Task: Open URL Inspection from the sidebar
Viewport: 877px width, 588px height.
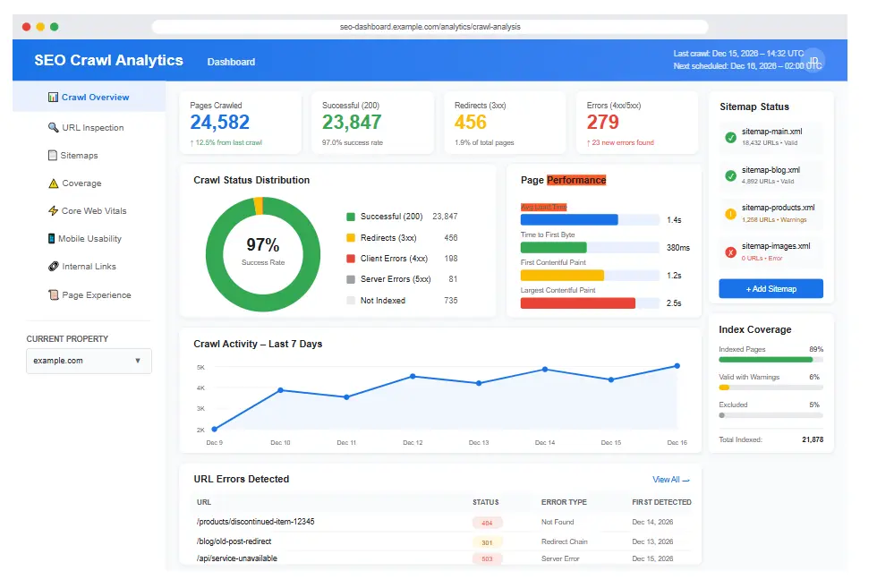Action: pos(89,127)
